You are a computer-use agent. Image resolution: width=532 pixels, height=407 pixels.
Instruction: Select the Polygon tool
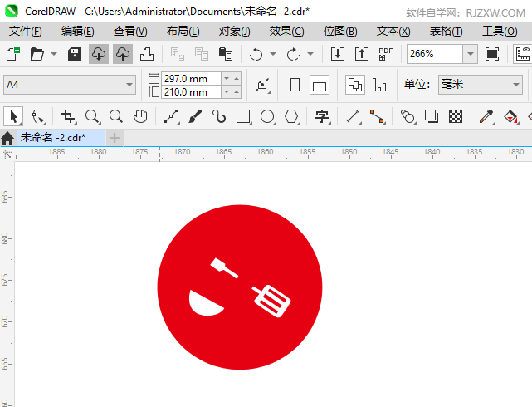(292, 117)
